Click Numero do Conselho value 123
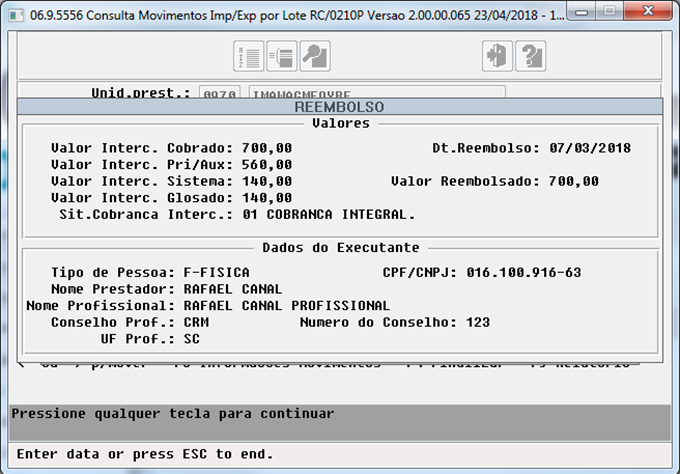Viewport: 680px width, 474px height. click(478, 323)
